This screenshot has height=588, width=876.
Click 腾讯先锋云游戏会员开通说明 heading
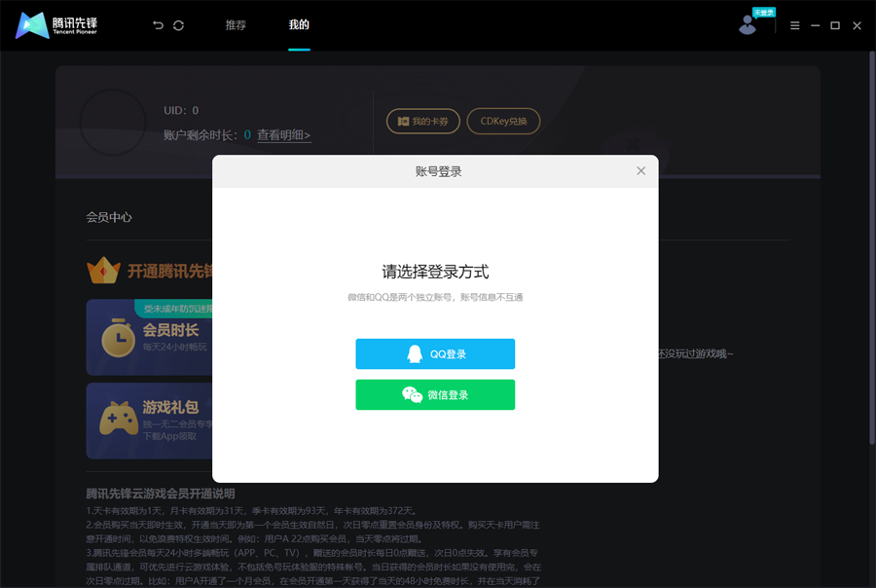tap(161, 494)
